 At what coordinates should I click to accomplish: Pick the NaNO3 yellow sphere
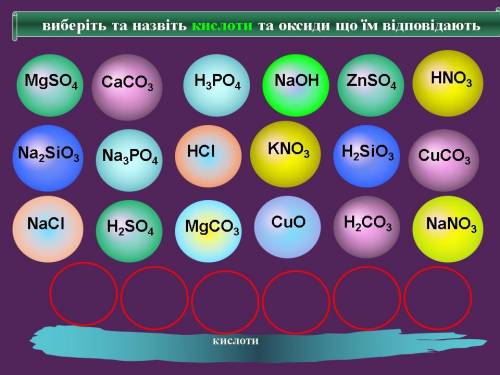(448, 229)
